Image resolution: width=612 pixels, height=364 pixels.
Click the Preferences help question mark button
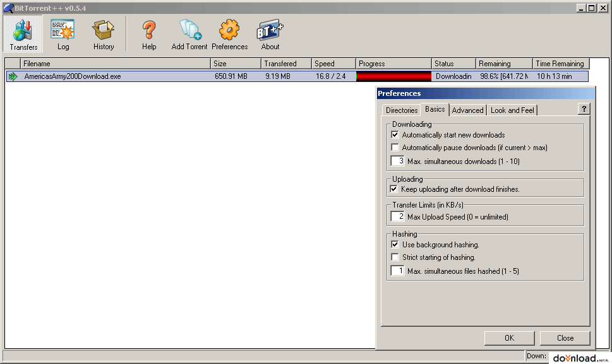[x=584, y=109]
